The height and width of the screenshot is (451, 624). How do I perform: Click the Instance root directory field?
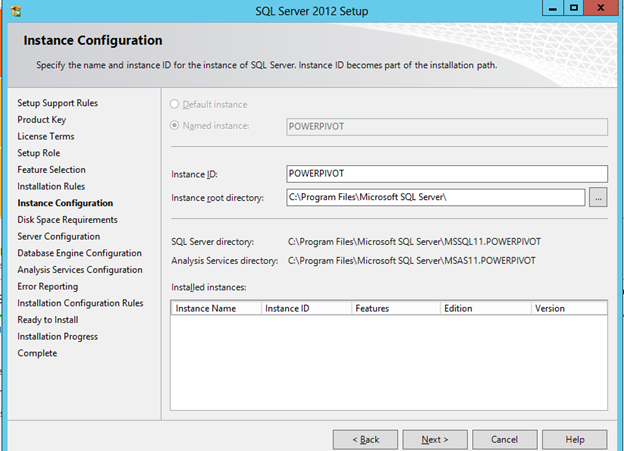tap(436, 197)
